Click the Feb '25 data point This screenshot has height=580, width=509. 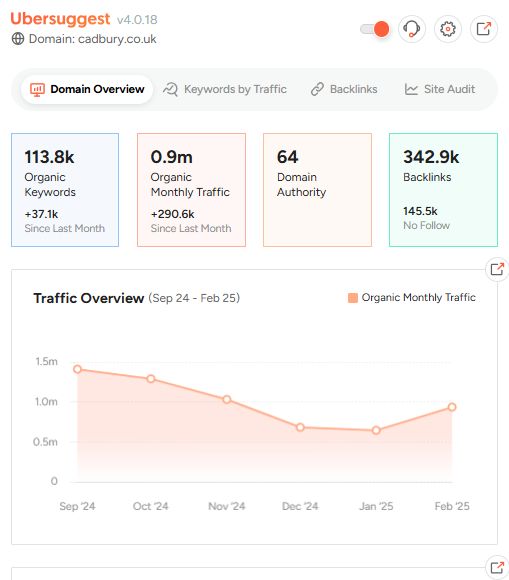(x=452, y=407)
